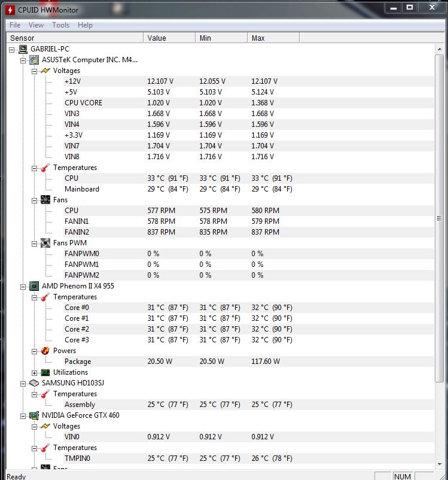The width and height of the screenshot is (448, 480).
Task: Click the GABRIEL-PC computer icon
Action: coord(23,49)
